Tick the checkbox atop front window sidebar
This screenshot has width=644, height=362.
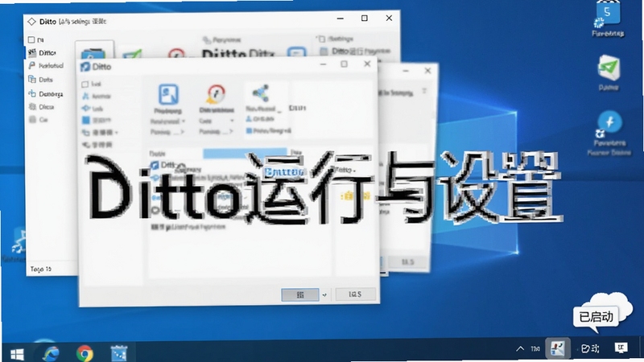(85, 84)
